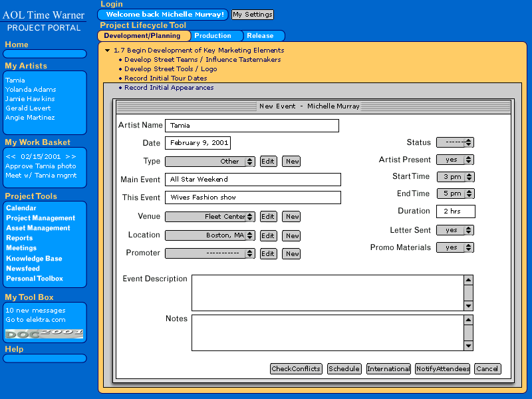
Task: Click New next to Type
Action: click(x=291, y=162)
